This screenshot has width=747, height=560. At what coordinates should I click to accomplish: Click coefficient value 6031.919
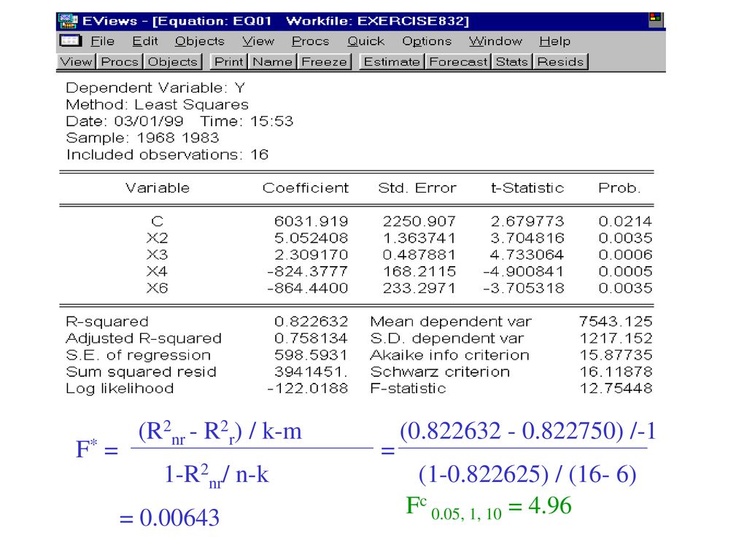311,222
